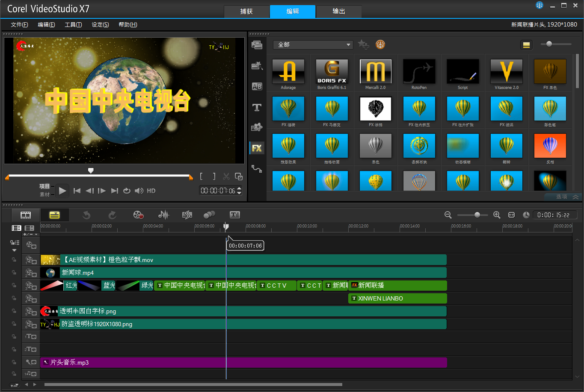584x392 pixels.
Task: Set mark-in with left bracket button
Action: point(202,177)
